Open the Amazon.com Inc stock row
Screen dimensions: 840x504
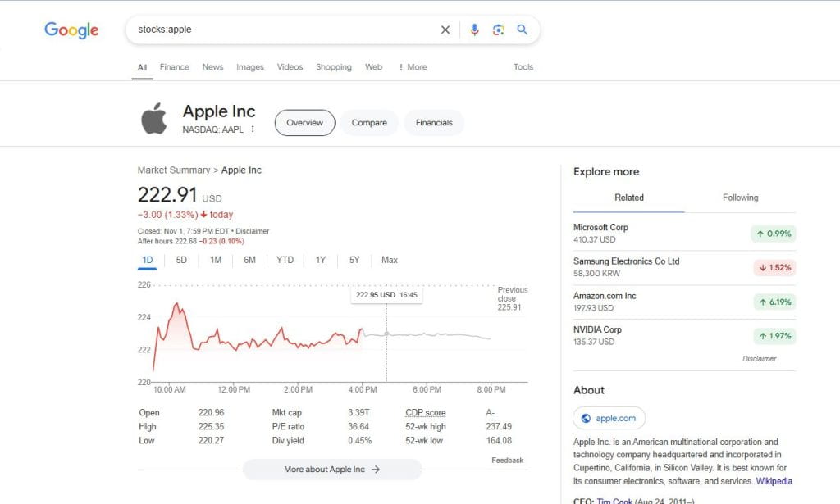pos(684,302)
